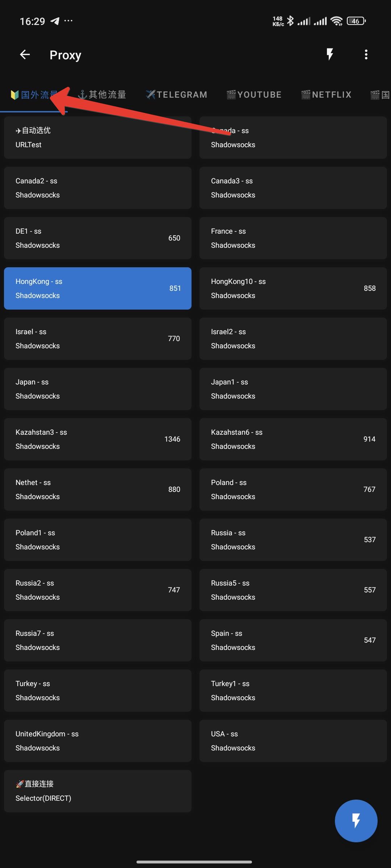The image size is (391, 868).
Task: Switch to the YOUTUBE tab
Action: click(x=254, y=95)
